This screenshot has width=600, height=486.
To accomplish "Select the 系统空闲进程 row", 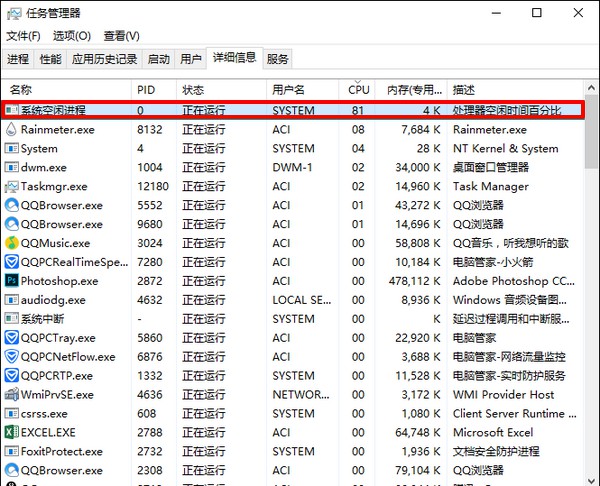I will (290, 111).
